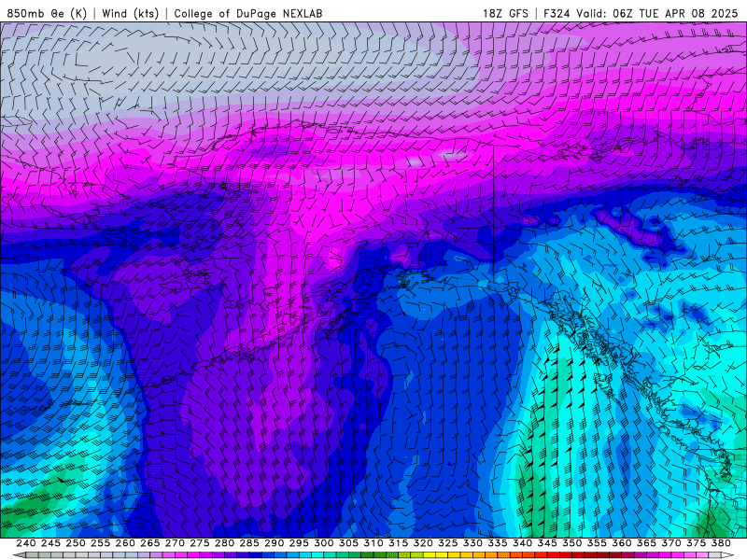Click the white right arrow tip of color bar
Viewport: 747px width, 560px height.
click(x=727, y=555)
